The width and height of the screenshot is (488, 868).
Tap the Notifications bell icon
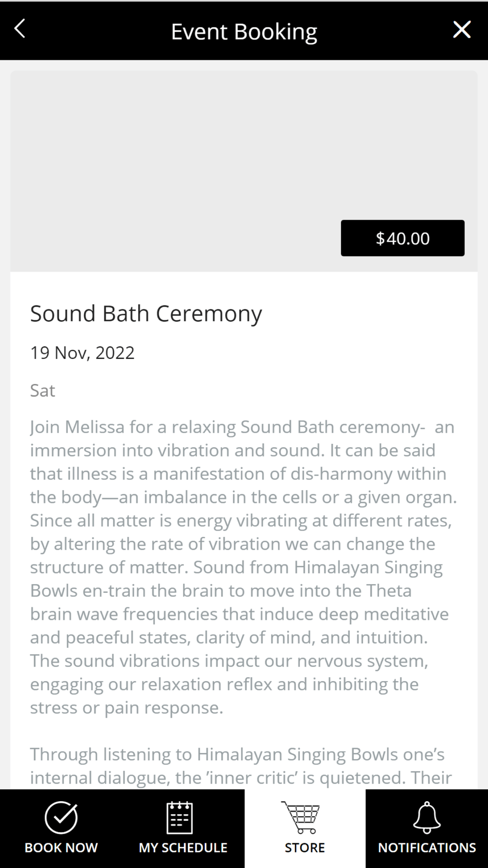tap(427, 817)
